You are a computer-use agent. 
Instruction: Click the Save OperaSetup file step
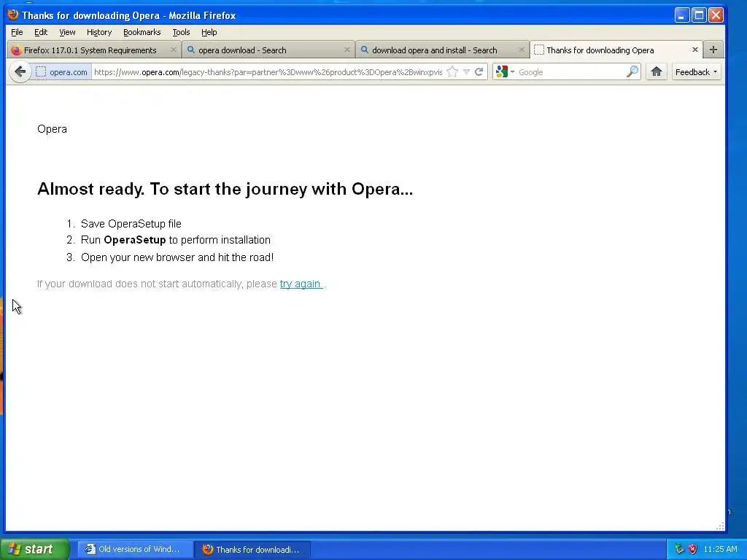point(131,223)
